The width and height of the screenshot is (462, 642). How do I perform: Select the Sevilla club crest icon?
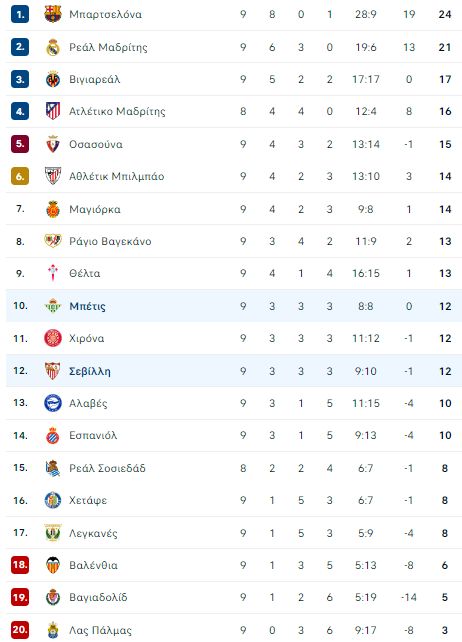(53, 371)
